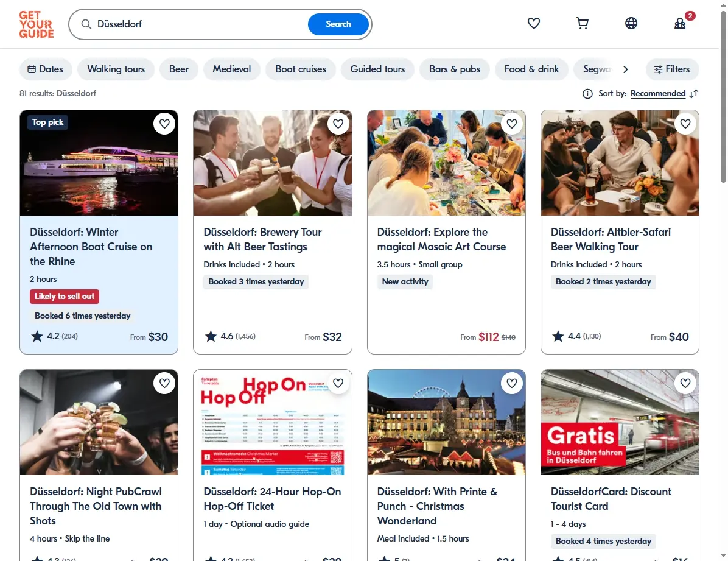Screen dimensions: 728x561
Task: Click the From $30 price
Action: [x=149, y=337]
